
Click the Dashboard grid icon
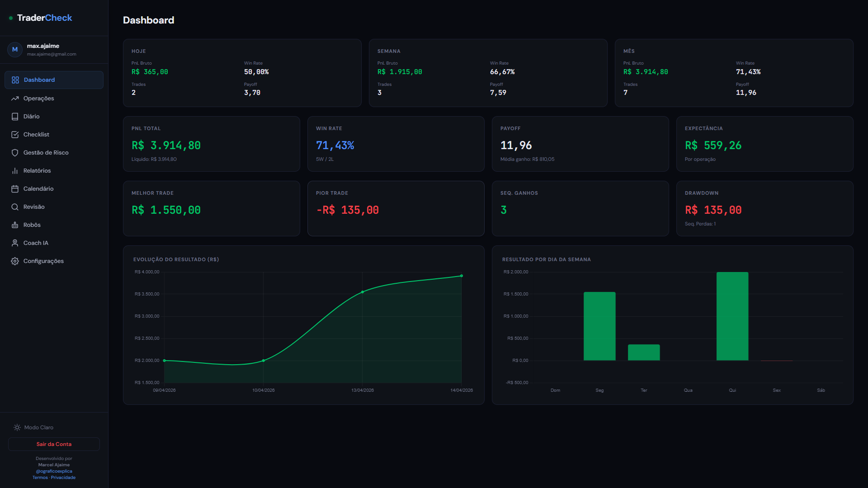tap(15, 80)
